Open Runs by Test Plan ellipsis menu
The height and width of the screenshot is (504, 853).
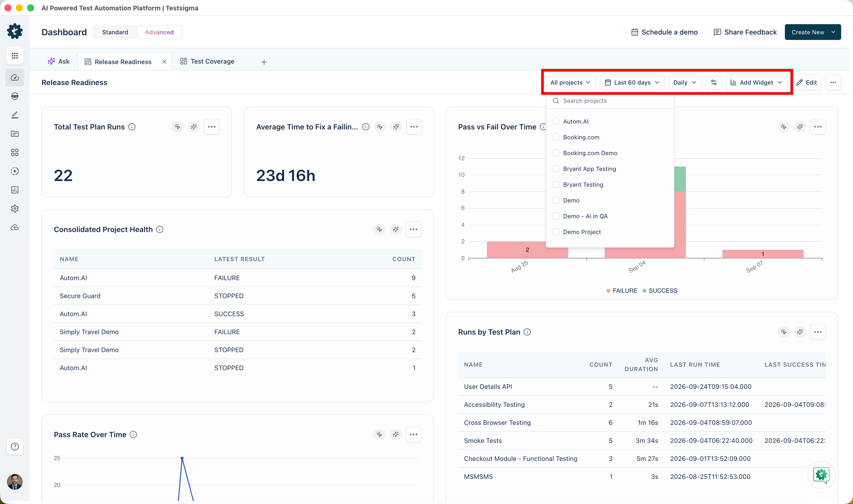tap(818, 332)
